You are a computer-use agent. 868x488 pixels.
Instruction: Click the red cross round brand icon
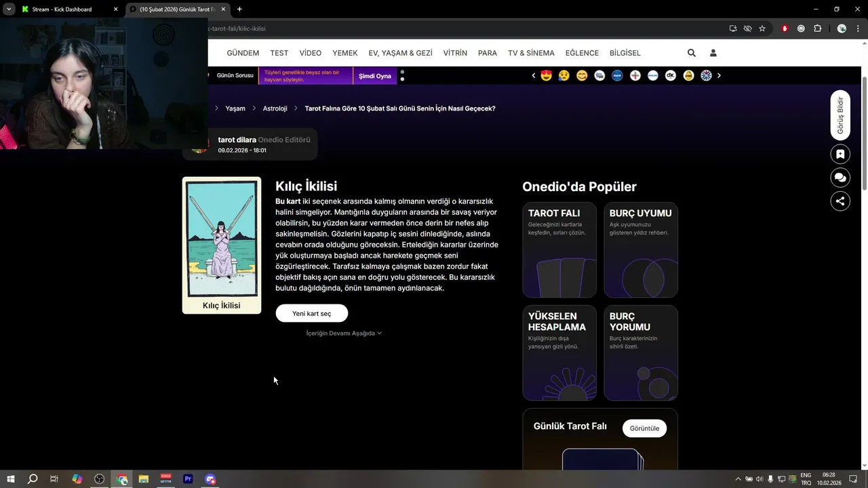635,75
